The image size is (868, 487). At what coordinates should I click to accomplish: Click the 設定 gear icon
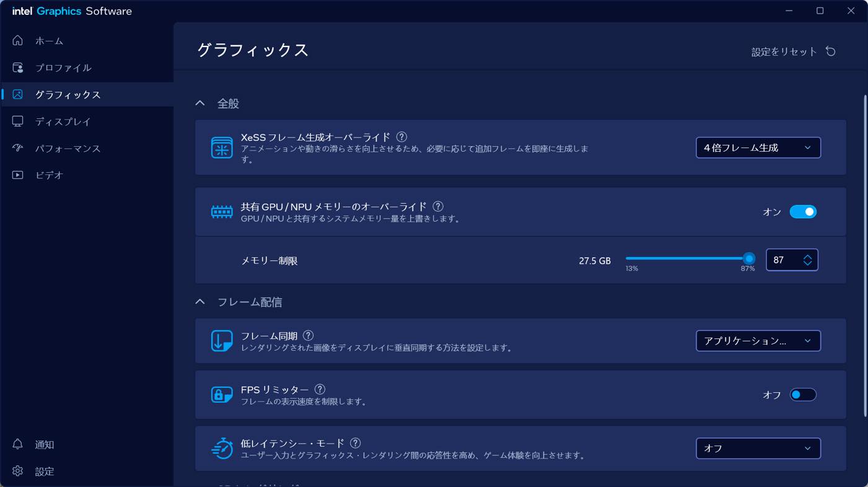pyautogui.click(x=18, y=471)
